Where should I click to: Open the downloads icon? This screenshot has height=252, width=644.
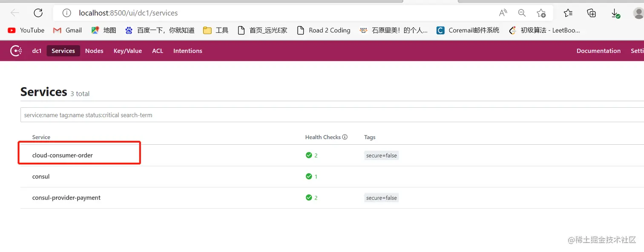pyautogui.click(x=615, y=14)
